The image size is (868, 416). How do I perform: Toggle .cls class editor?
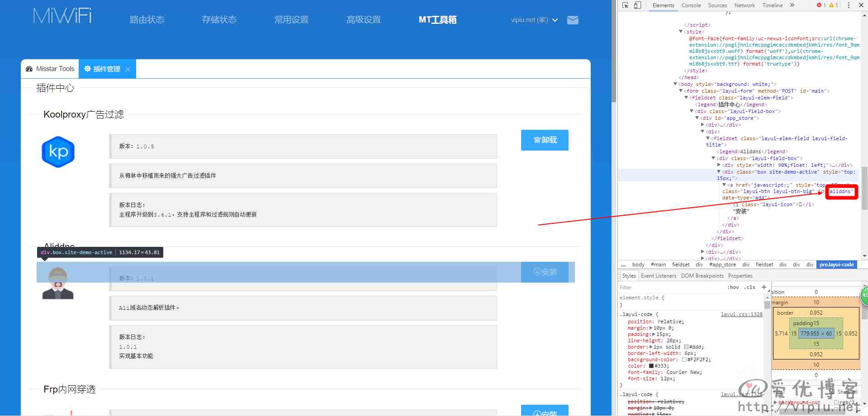point(750,287)
